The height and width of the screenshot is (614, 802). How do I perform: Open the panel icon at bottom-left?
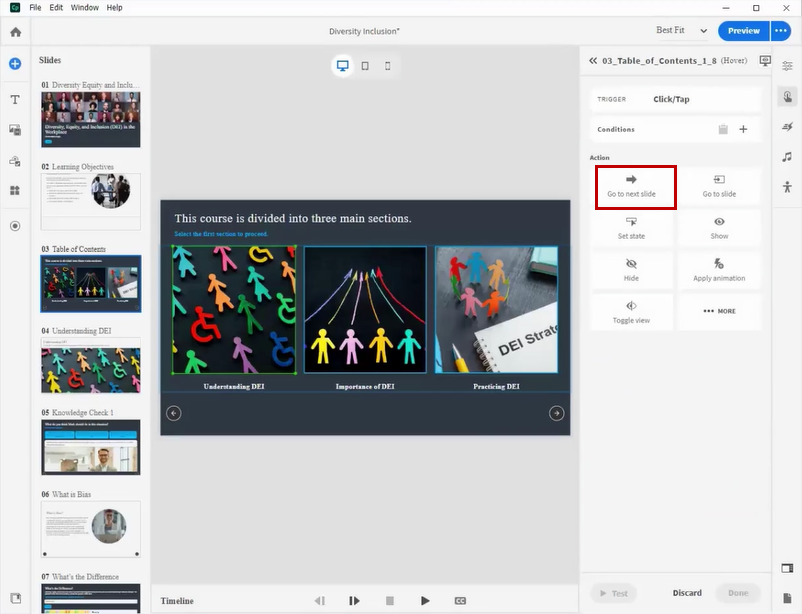[x=15, y=598]
